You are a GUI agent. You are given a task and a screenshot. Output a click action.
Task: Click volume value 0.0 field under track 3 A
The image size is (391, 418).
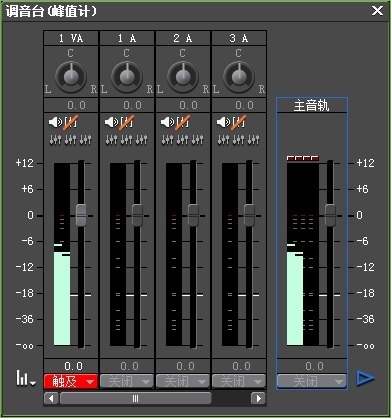[x=239, y=366]
